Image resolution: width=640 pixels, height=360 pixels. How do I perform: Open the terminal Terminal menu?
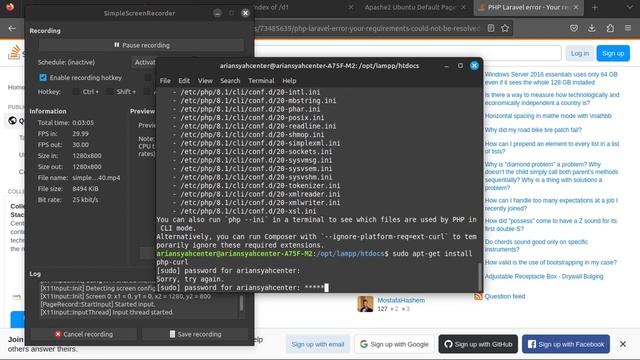pos(261,81)
